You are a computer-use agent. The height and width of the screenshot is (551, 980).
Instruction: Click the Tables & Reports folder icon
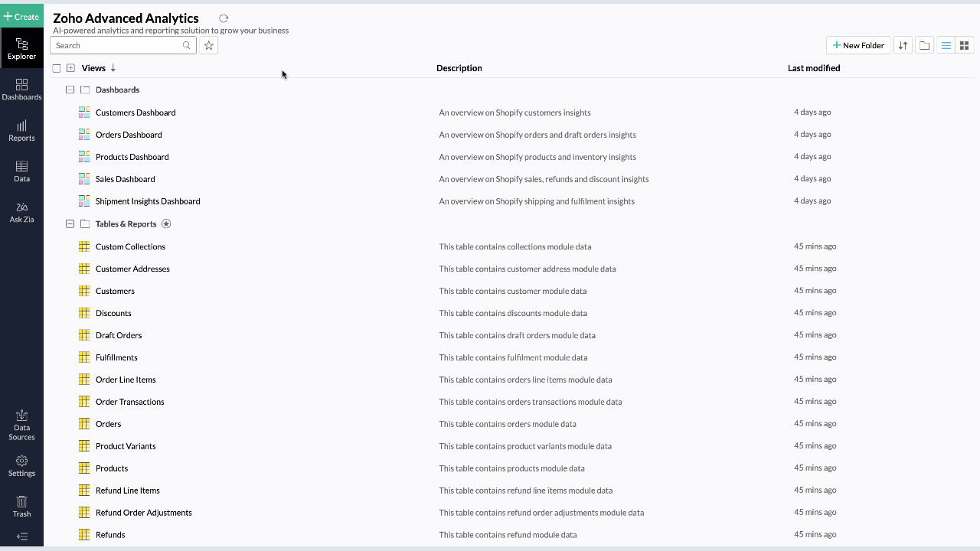85,224
